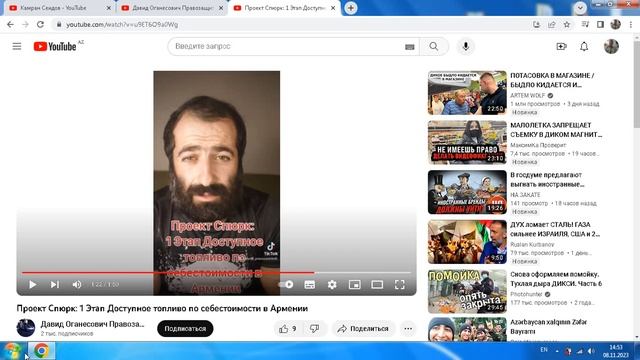The height and width of the screenshot is (360, 640).
Task: Share this page from the address bar
Action: 552,24
